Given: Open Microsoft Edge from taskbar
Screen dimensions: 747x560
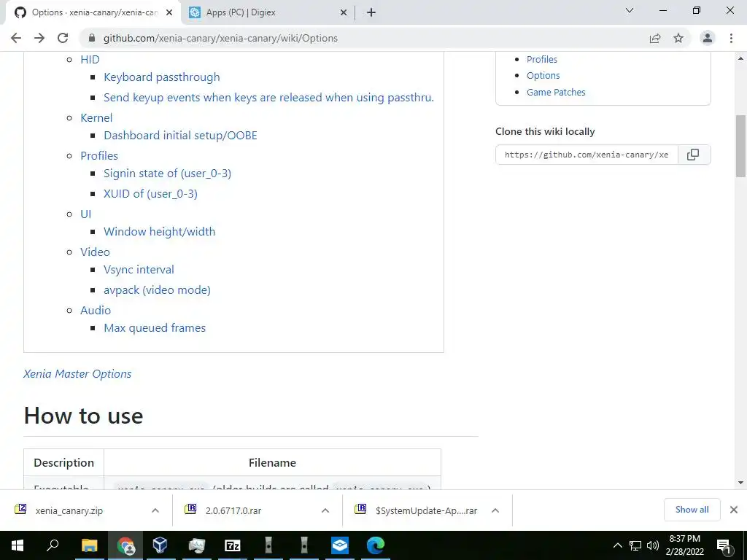Looking at the screenshot, I should tap(376, 545).
